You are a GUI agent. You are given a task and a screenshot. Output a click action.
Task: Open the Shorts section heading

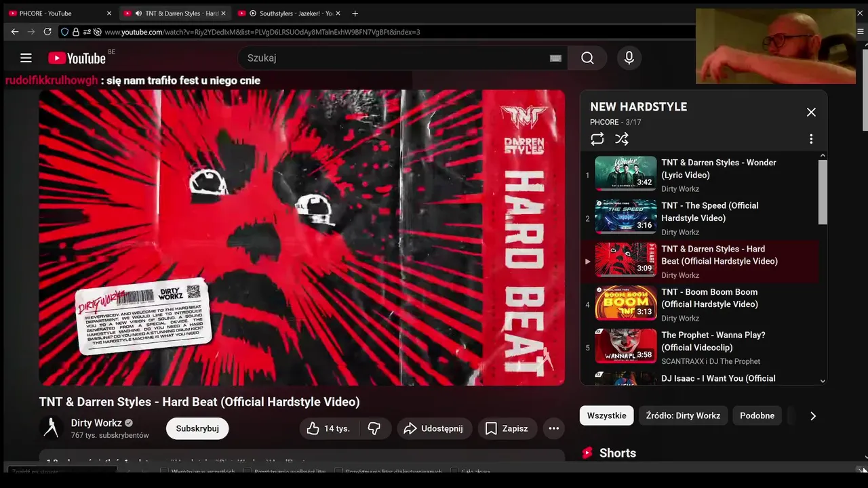[x=618, y=453]
